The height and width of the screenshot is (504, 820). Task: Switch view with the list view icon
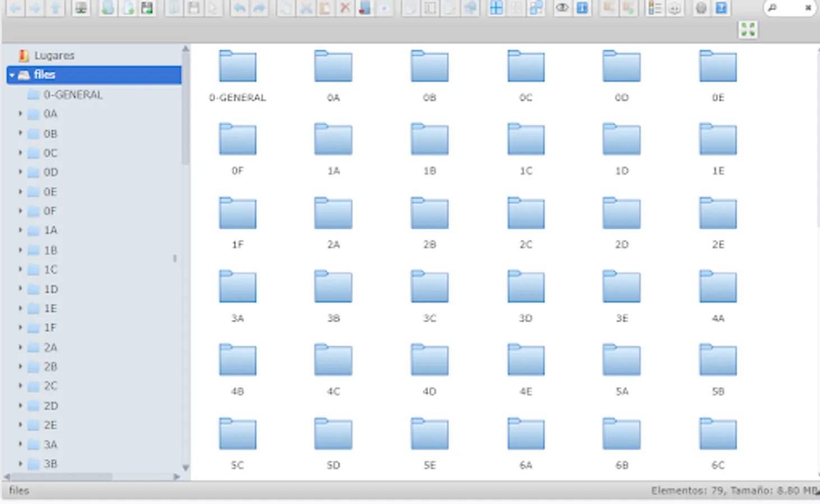pyautogui.click(x=654, y=8)
